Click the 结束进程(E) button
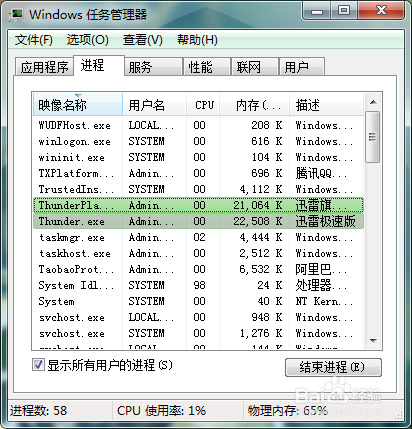Image resolution: width=412 pixels, height=429 pixels. pos(333,367)
